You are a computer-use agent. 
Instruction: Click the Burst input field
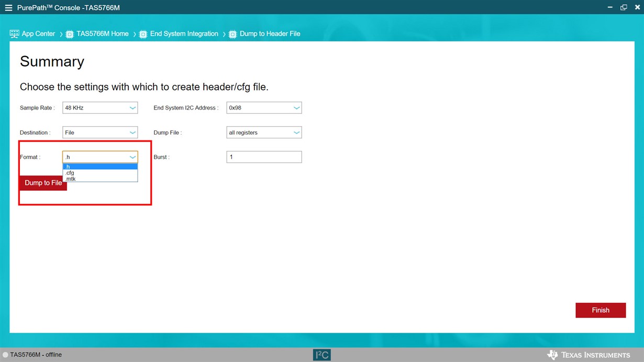tap(264, 157)
